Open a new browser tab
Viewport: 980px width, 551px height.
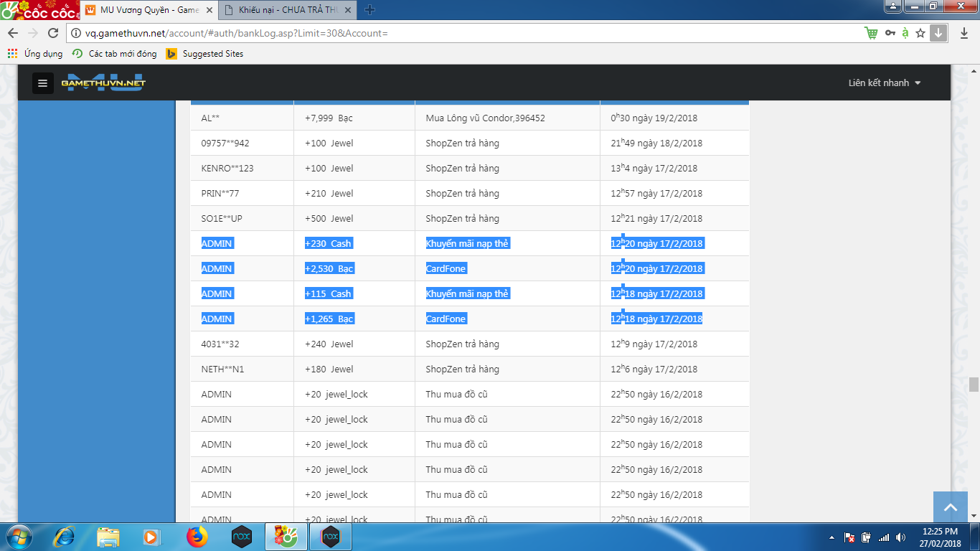pyautogui.click(x=370, y=10)
